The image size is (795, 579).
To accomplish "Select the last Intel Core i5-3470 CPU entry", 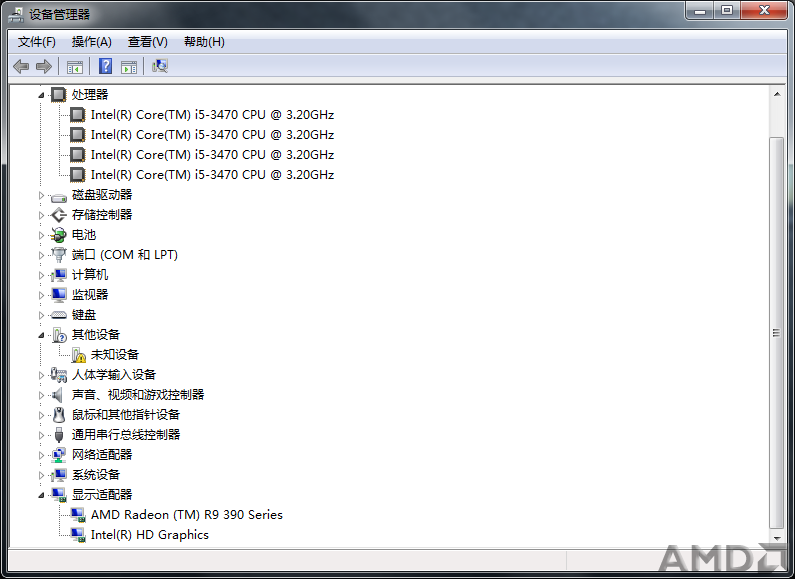I will (212, 175).
